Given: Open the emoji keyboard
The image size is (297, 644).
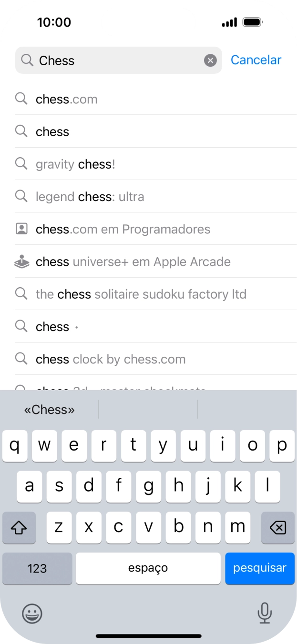Looking at the screenshot, I should tap(32, 614).
